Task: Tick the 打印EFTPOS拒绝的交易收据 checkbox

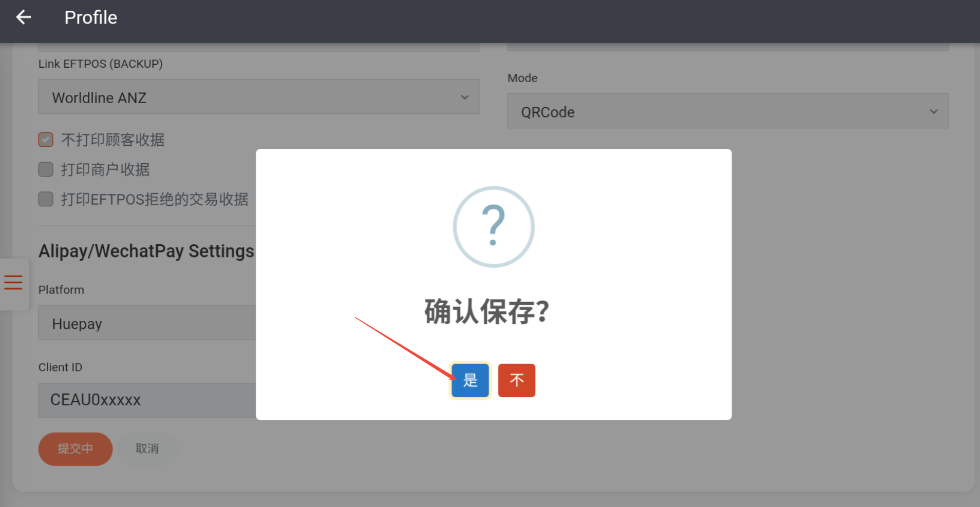Action: (x=46, y=199)
